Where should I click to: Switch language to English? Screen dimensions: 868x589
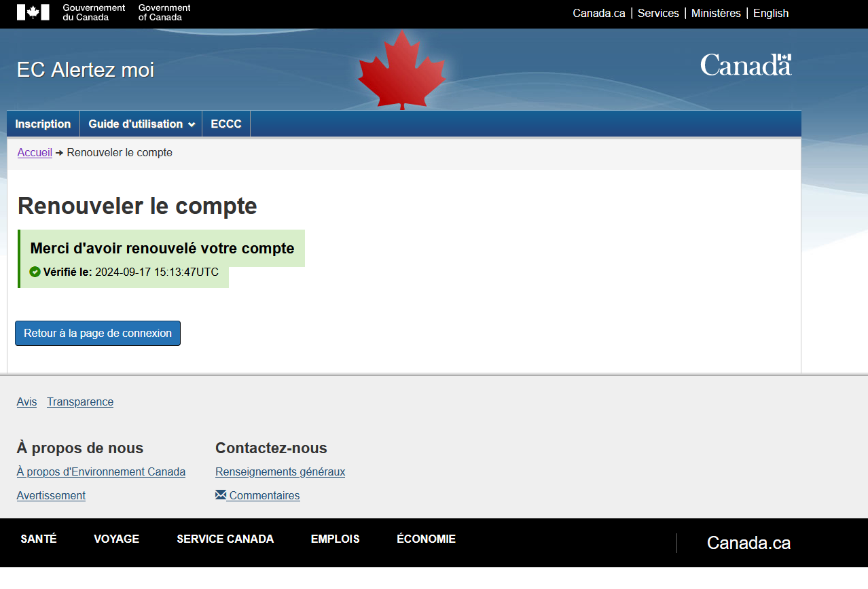[x=771, y=13]
